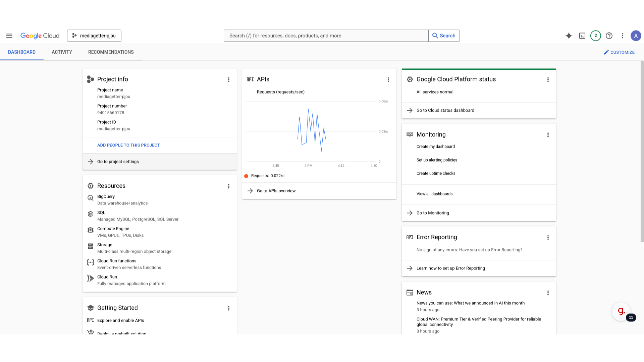
Task: Click the Platform status hexagon icon
Action: (x=410, y=79)
